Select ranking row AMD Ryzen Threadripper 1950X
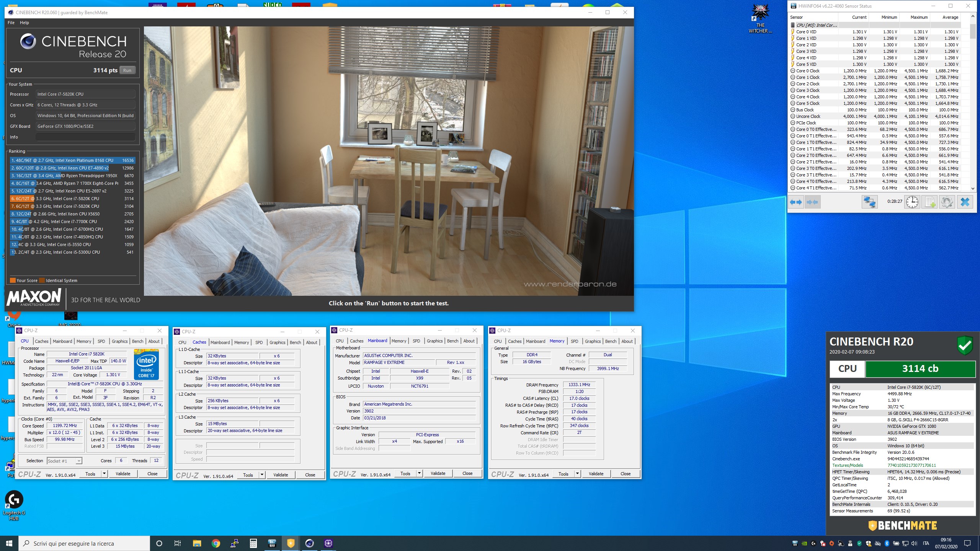 click(x=73, y=176)
